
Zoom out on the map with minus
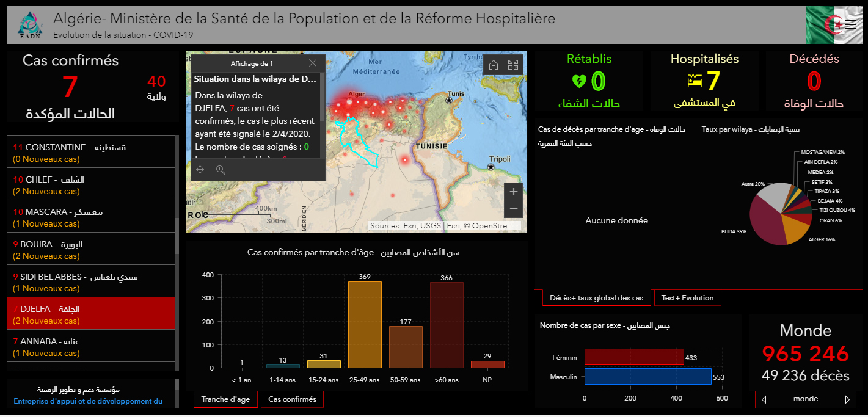[513, 209]
